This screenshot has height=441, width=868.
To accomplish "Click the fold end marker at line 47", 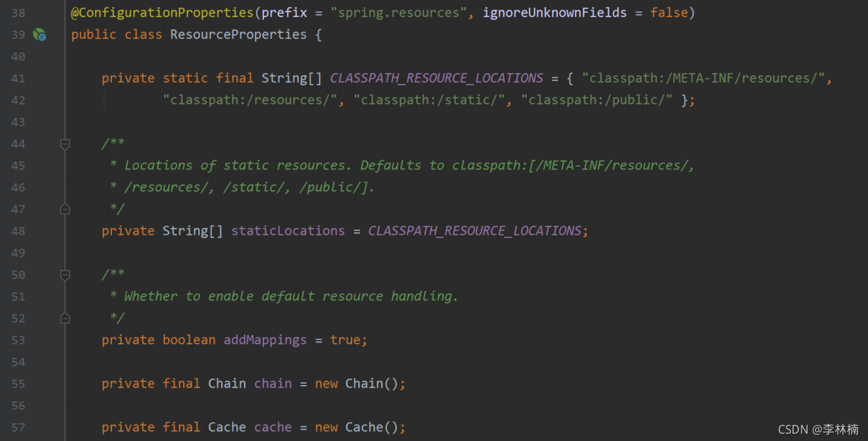I will 65,209.
